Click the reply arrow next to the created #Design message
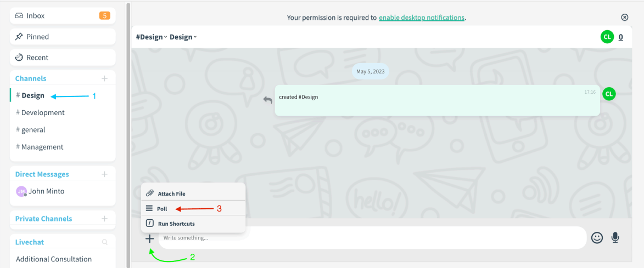Image resolution: width=644 pixels, height=268 pixels. point(268,100)
